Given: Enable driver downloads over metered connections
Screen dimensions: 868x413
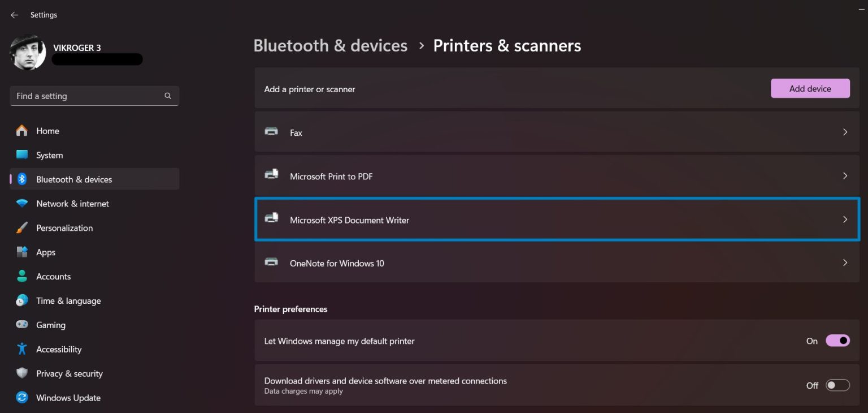Looking at the screenshot, I should pos(838,385).
